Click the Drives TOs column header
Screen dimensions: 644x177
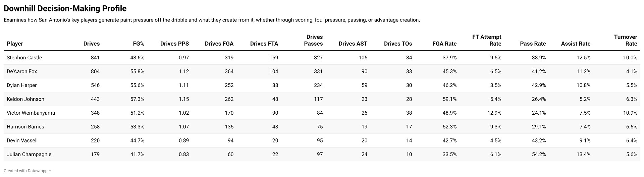coord(398,44)
